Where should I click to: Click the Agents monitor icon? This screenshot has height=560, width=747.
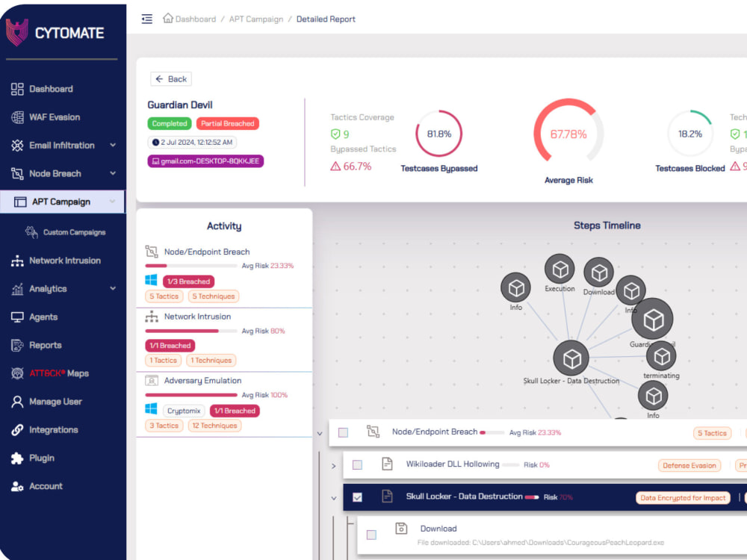(x=17, y=317)
